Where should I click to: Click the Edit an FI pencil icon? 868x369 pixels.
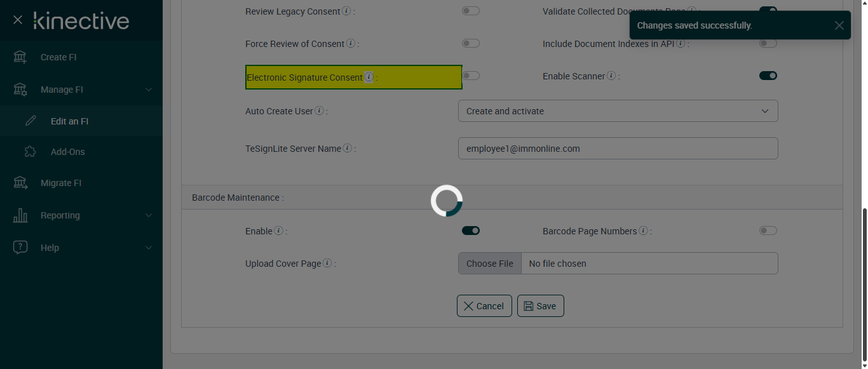(31, 121)
